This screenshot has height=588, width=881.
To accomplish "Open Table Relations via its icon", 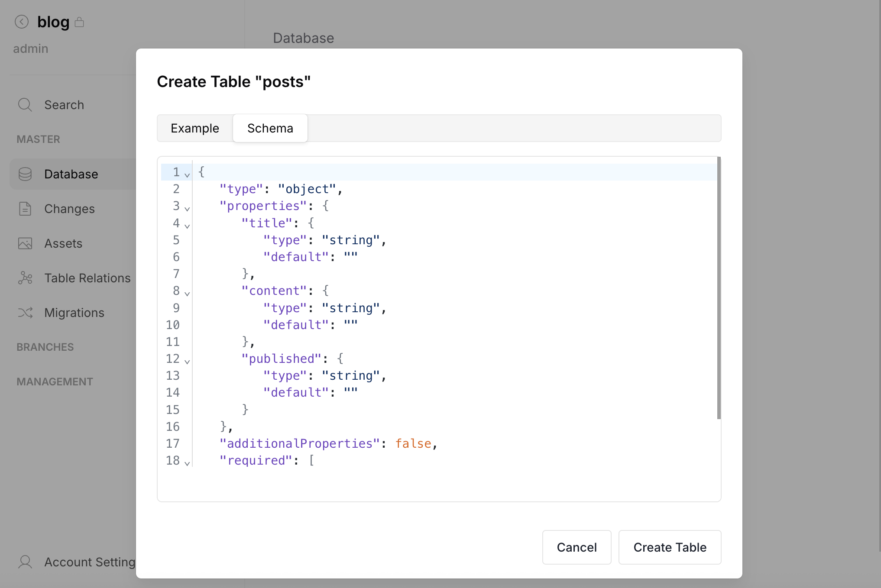I will tap(25, 278).
